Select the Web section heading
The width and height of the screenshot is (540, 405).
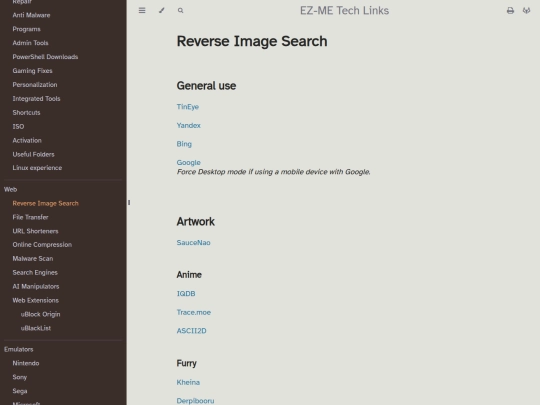(x=10, y=189)
